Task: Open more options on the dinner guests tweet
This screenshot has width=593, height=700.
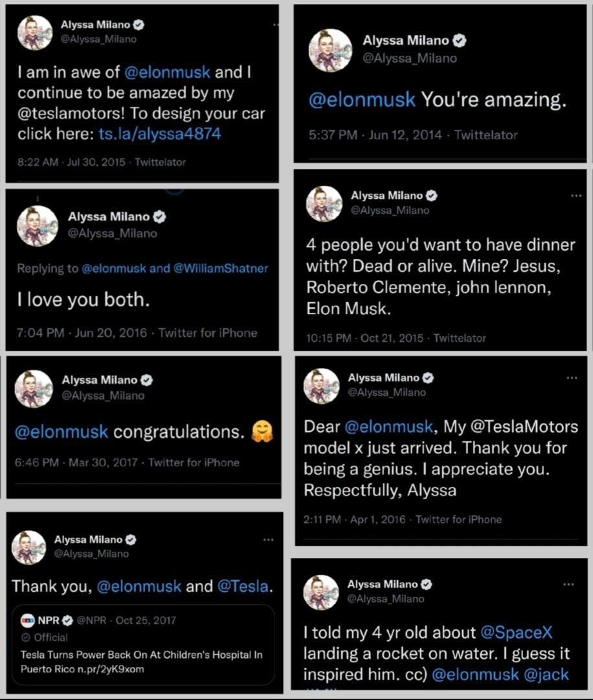Action: [576, 196]
